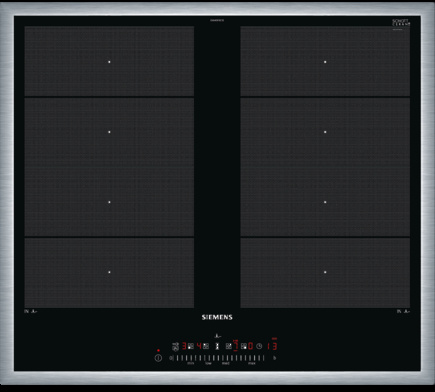Viewport: 435px width, 392px height.
Task: Tap the low label under slider
Action: 208,363
